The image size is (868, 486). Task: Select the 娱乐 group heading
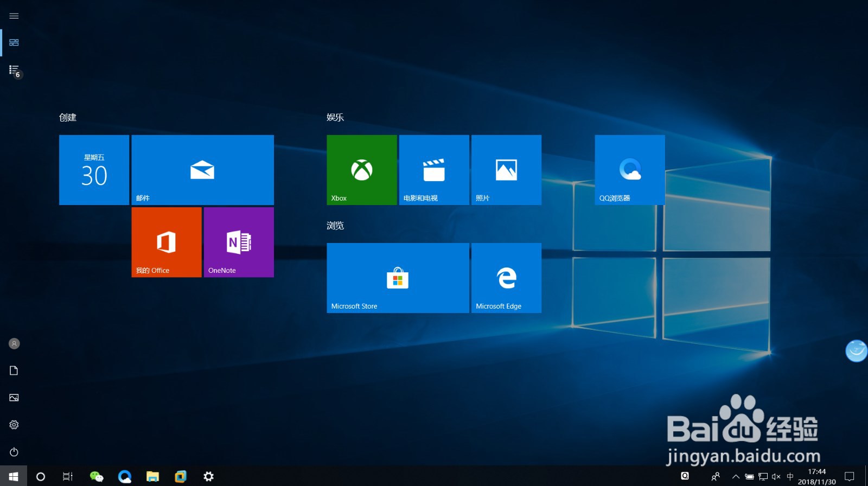pyautogui.click(x=335, y=117)
